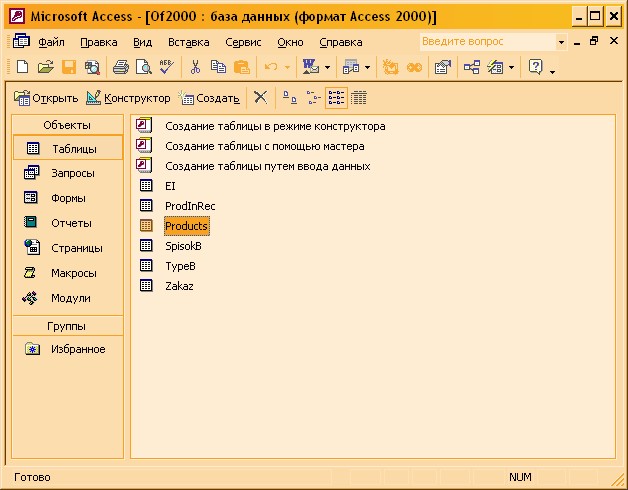The height and width of the screenshot is (490, 628).
Task: Click the File Search icon
Action: (x=92, y=67)
